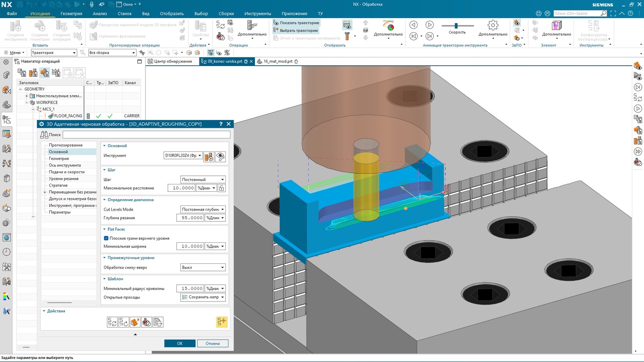Click the Глубина резания value field
The height and width of the screenshot is (362, 644).
pos(190,218)
